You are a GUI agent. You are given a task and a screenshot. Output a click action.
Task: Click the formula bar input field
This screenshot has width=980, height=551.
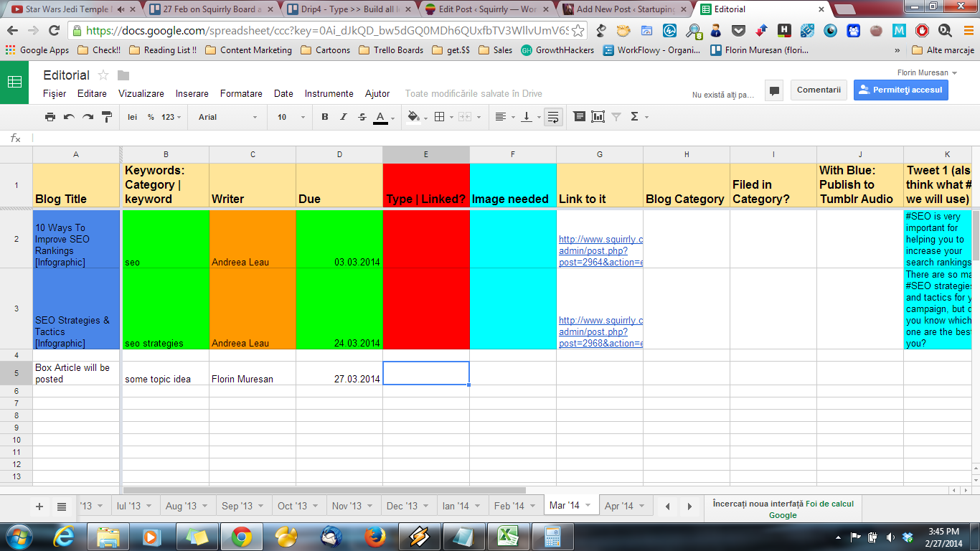click(x=502, y=138)
